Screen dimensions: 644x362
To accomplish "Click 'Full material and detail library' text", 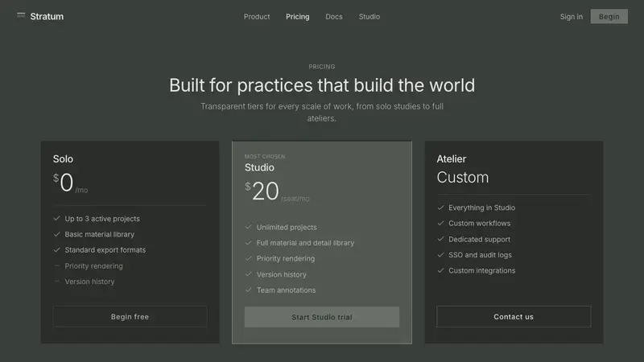I will coord(305,243).
